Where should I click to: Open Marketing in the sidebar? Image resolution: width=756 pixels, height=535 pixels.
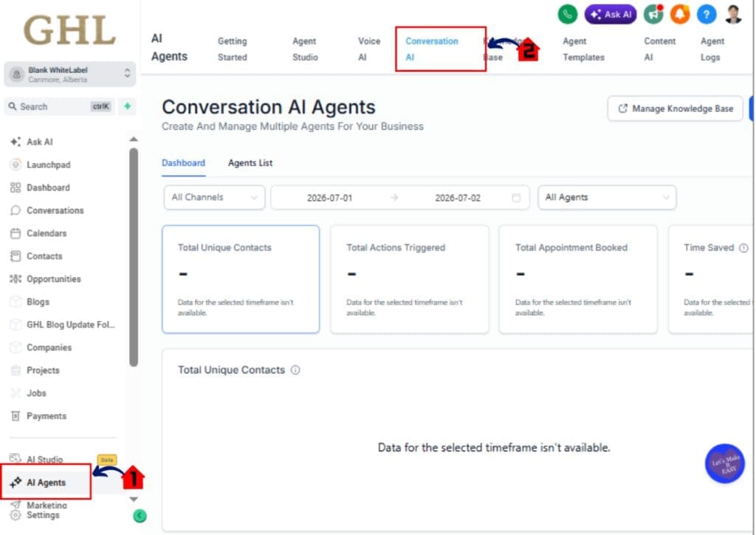[39, 505]
